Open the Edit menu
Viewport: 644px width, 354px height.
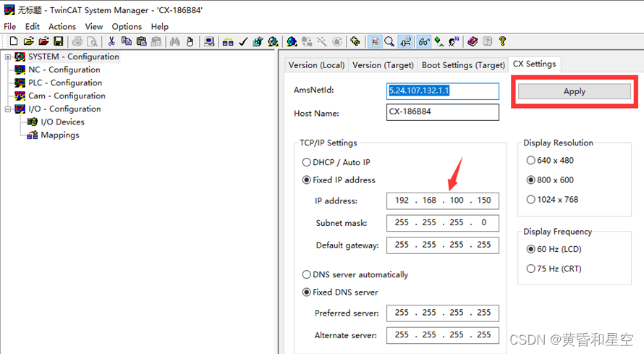click(x=33, y=27)
